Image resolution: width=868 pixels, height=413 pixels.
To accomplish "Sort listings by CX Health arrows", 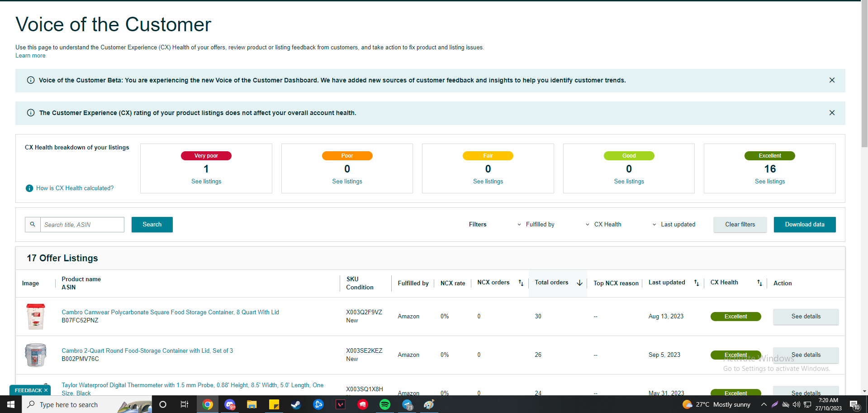I will 759,283.
